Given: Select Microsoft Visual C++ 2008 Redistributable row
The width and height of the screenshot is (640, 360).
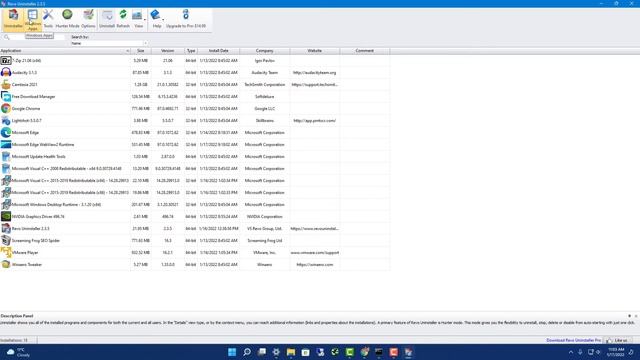Looking at the screenshot, I should [195, 169].
